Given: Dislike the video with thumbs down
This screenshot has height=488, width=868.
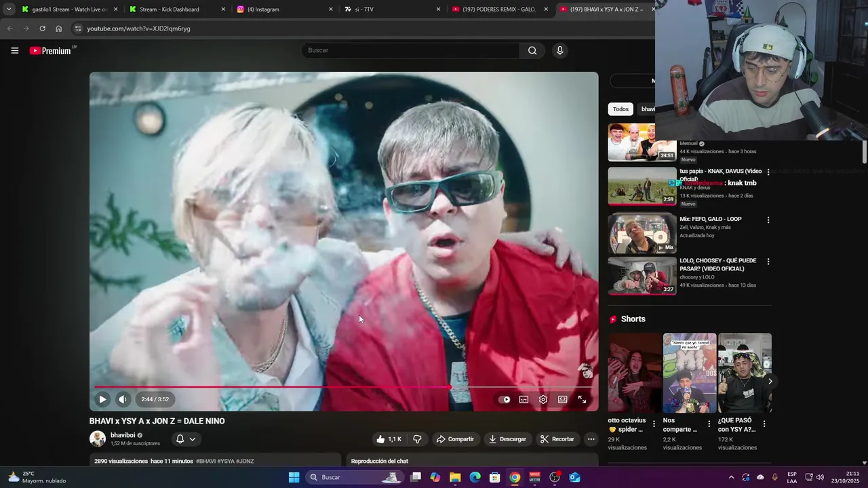Looking at the screenshot, I should [417, 439].
